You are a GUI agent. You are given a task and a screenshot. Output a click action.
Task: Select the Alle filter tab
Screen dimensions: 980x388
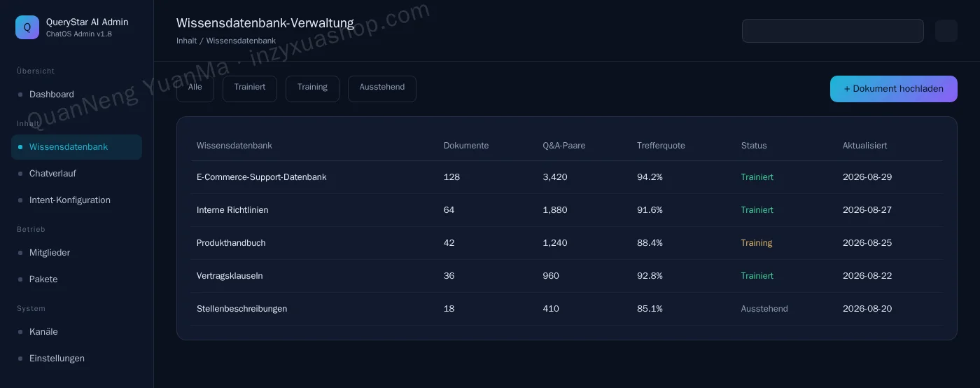click(x=195, y=89)
